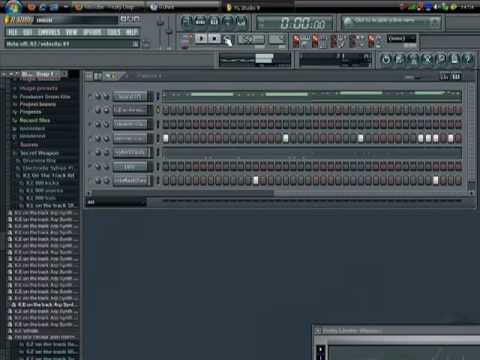
Task: Click the online news globe icon
Action: 347,22
